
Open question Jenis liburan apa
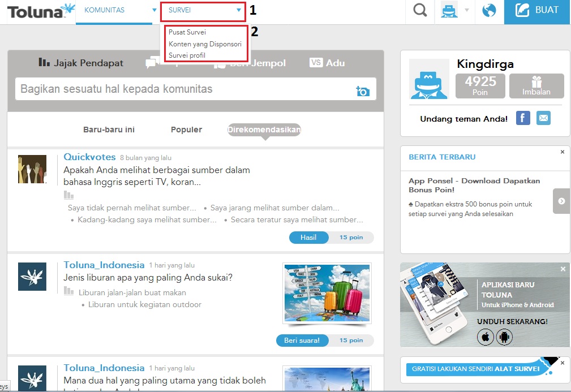coord(148,277)
